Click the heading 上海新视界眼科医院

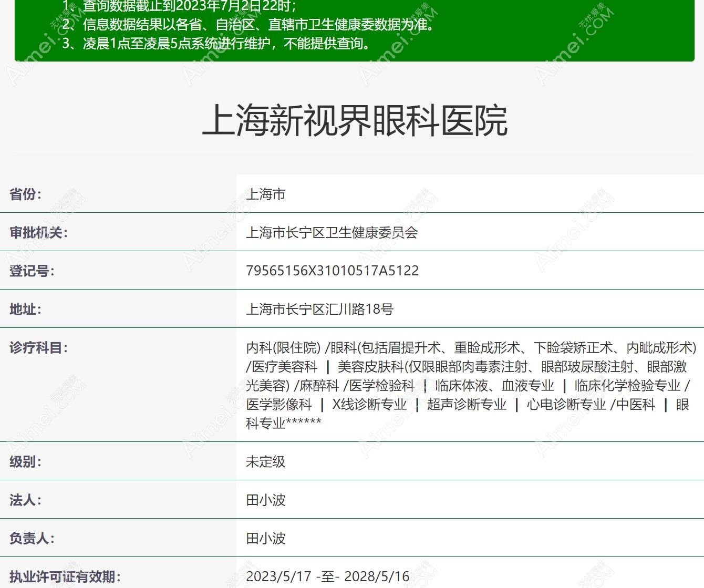355,121
